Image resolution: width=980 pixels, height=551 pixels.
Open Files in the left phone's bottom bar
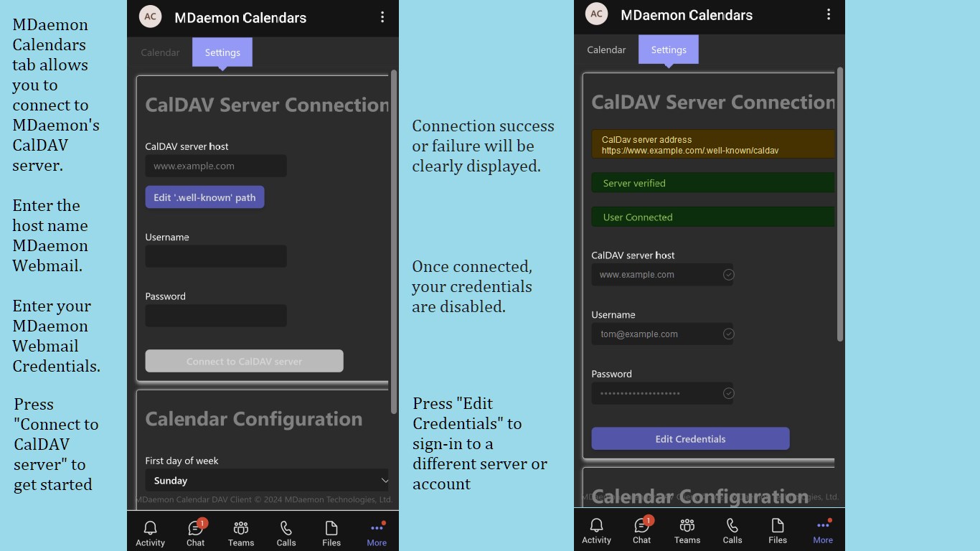click(x=331, y=534)
